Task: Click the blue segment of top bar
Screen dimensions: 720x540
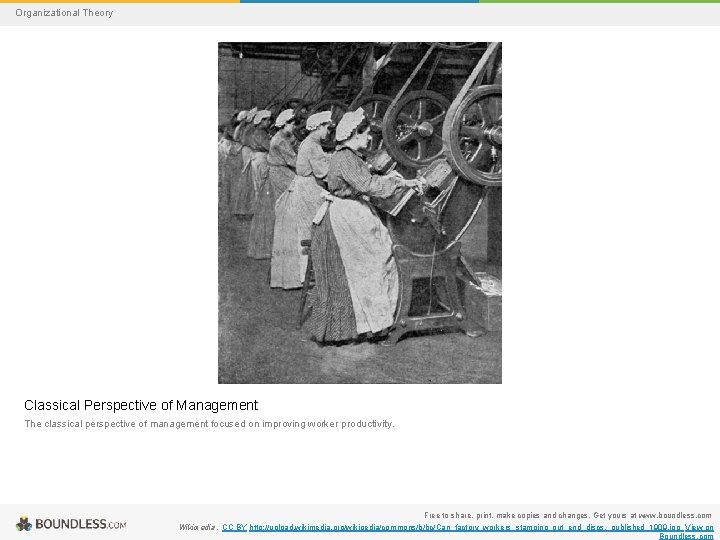Action: tap(360, 1)
